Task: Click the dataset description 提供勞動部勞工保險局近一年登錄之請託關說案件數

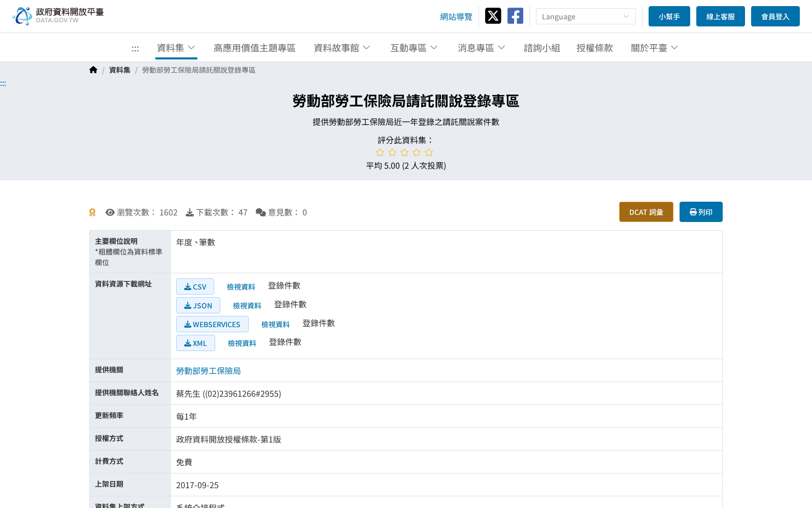Action: pos(406,122)
